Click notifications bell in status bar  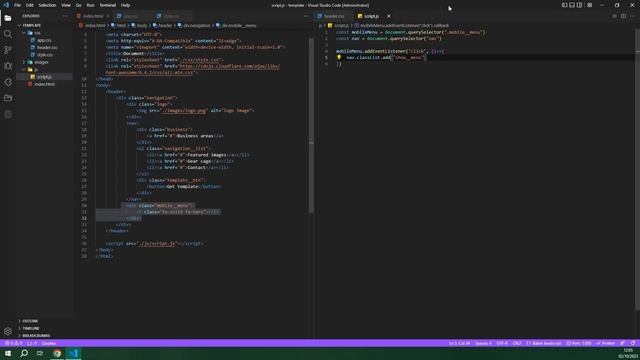(x=633, y=343)
